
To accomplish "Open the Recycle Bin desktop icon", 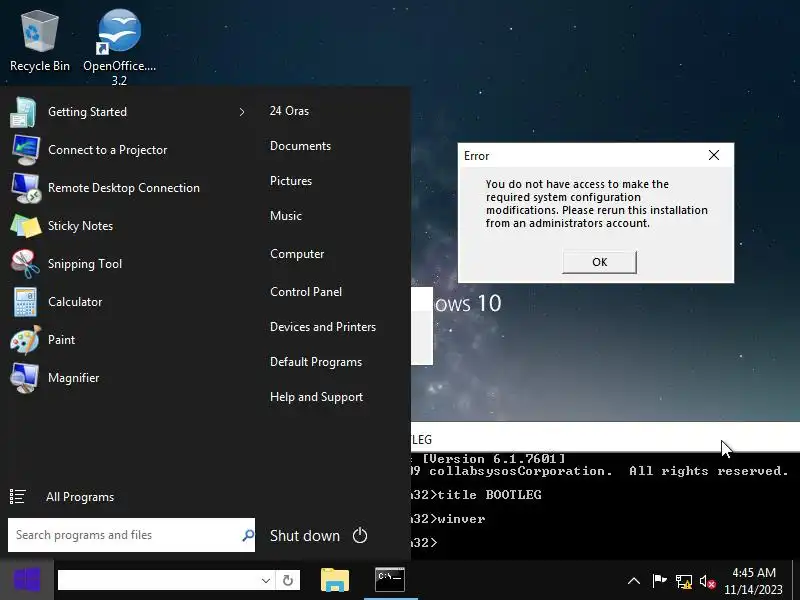I will [x=39, y=41].
